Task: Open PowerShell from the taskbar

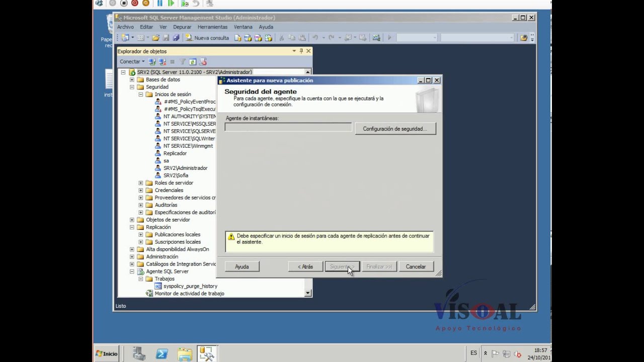Action: 162,354
